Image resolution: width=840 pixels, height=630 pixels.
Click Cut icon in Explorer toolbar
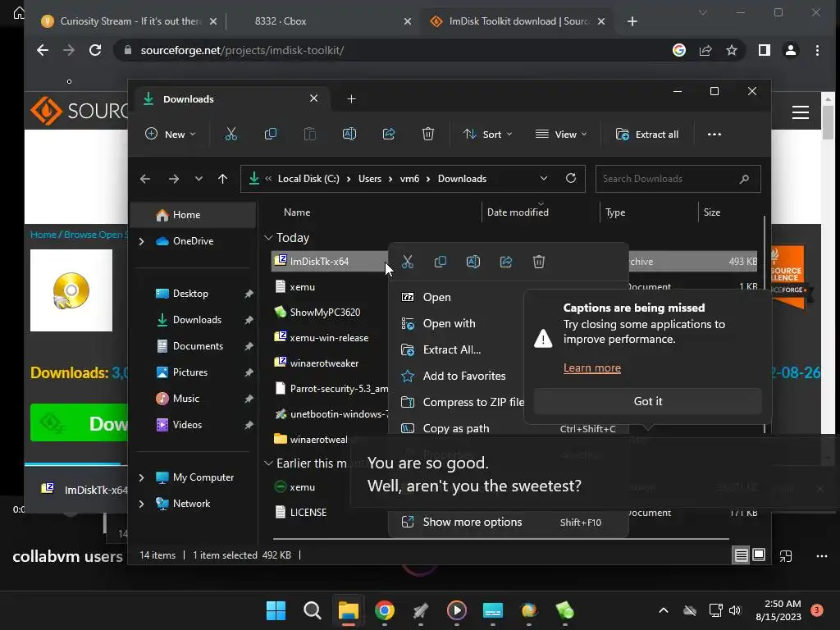[x=231, y=134]
